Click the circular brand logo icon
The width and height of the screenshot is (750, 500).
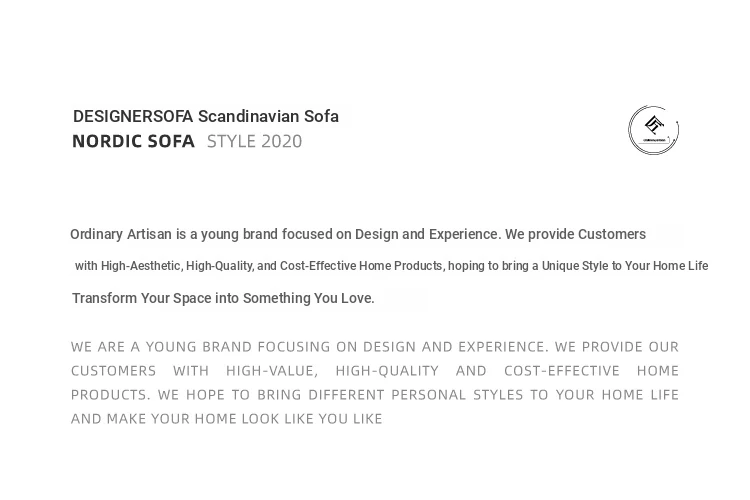[x=653, y=130]
